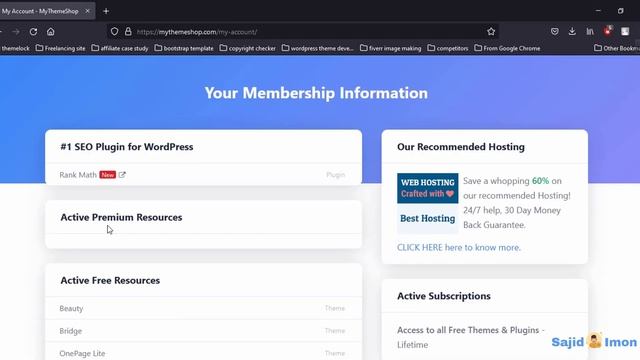
Task: Open the themelock bookmark
Action: click(15, 48)
